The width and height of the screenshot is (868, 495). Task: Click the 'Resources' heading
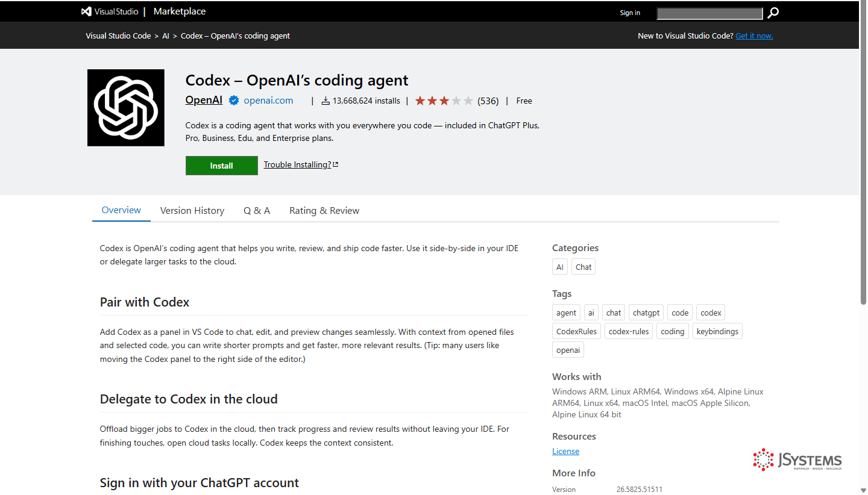click(574, 437)
